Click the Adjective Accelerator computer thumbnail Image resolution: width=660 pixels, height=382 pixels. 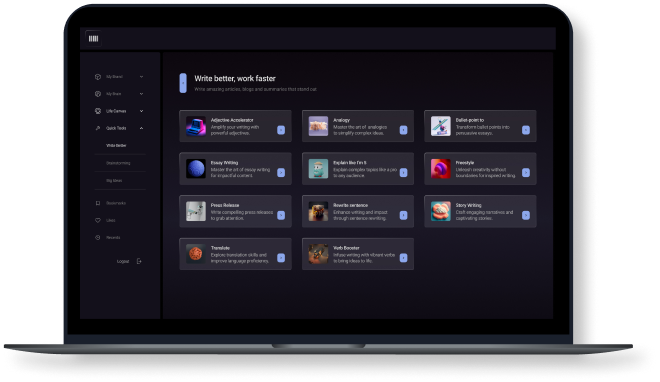pyautogui.click(x=196, y=126)
